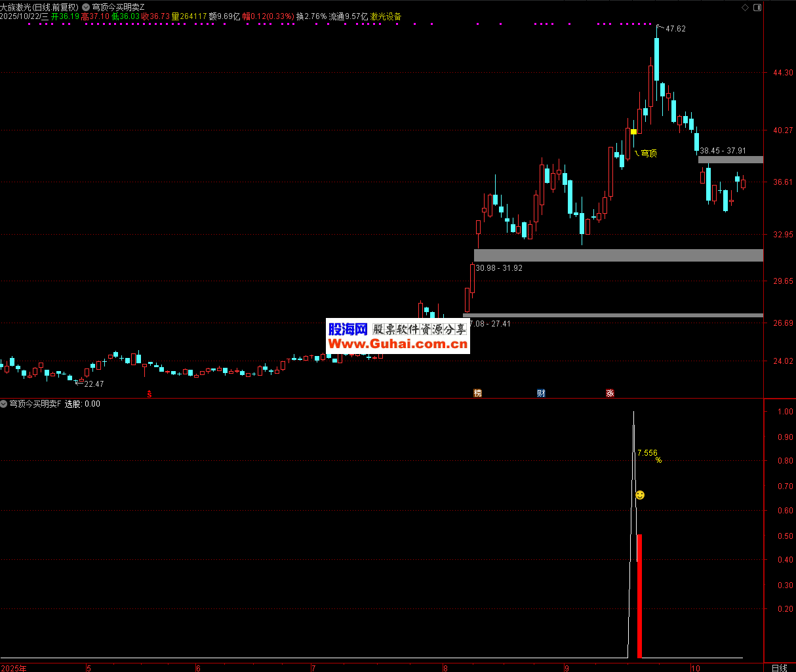Select the gray 38.45 - 37.91 gap zone
Image resolution: width=796 pixels, height=672 pixels.
pyautogui.click(x=730, y=159)
